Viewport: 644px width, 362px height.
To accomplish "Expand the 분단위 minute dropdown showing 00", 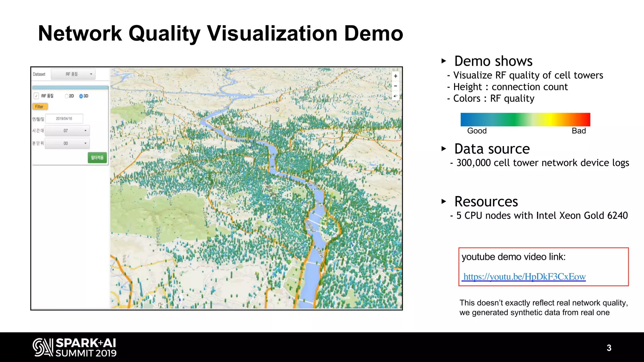I will [x=67, y=144].
